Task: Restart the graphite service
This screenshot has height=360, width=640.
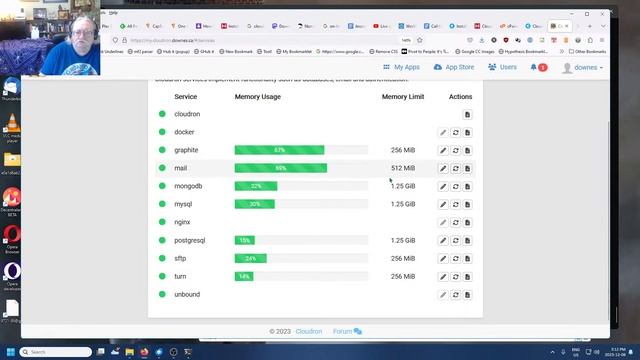Action: 456,150
